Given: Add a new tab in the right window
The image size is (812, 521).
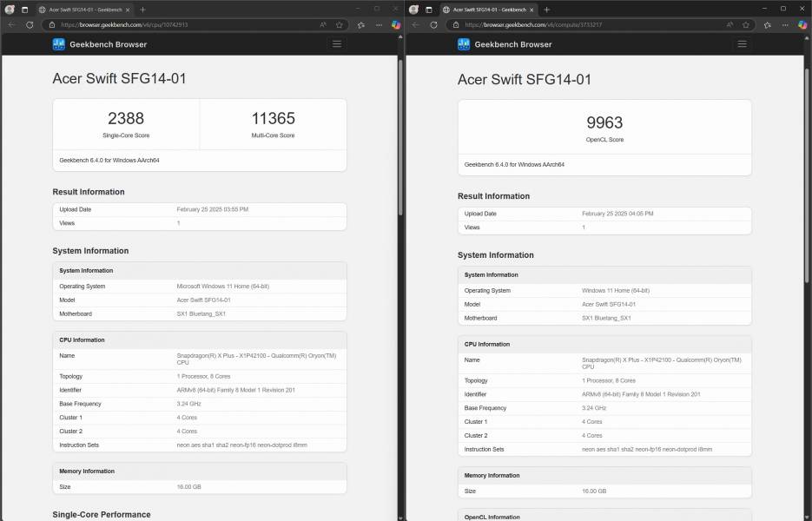Looking at the screenshot, I should 546,10.
